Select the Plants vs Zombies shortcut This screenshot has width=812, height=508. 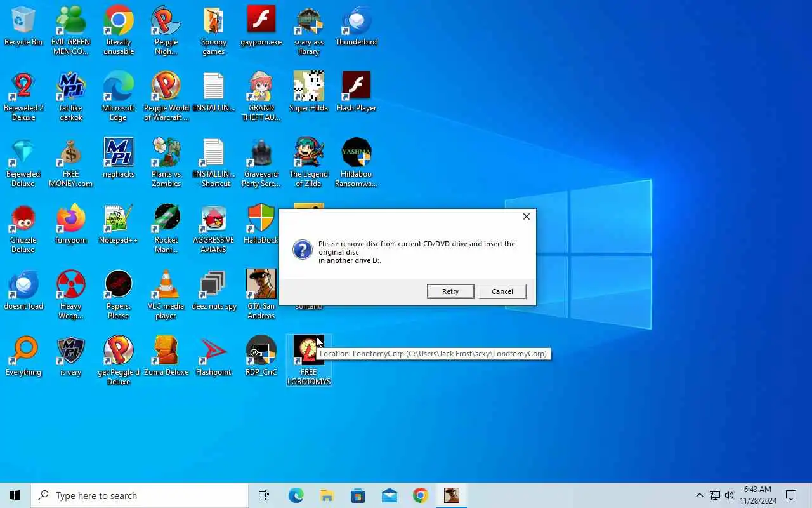coord(166,163)
